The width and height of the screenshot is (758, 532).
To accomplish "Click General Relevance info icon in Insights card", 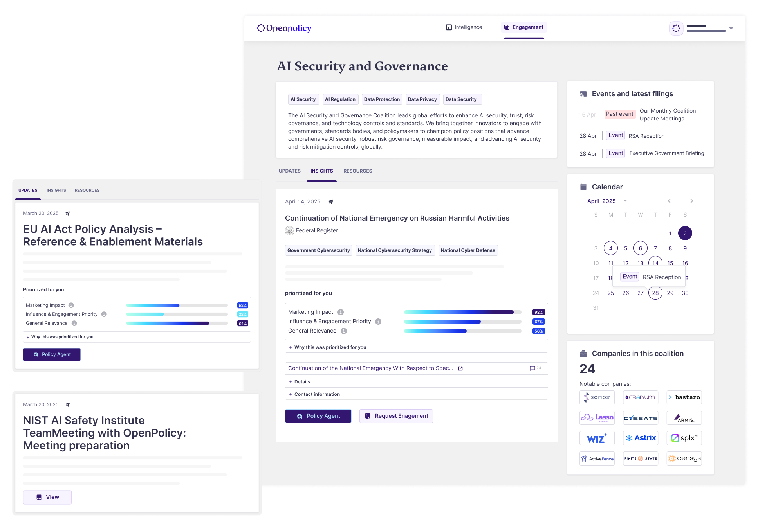I will (x=344, y=331).
